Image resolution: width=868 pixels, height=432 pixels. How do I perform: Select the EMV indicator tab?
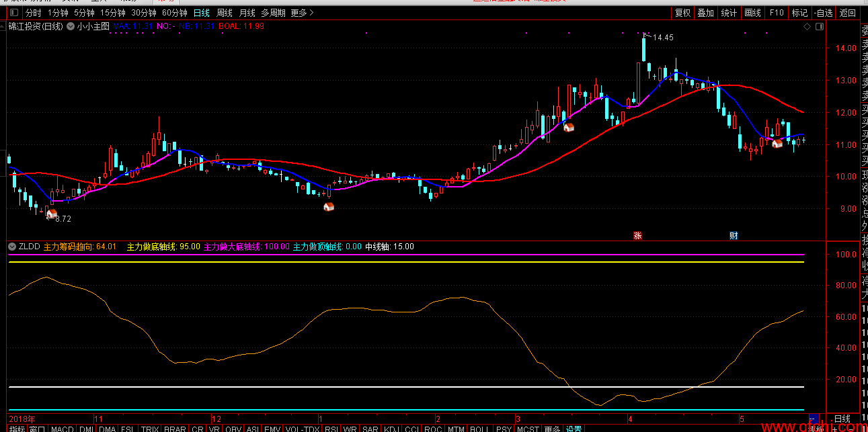pyautogui.click(x=272, y=429)
